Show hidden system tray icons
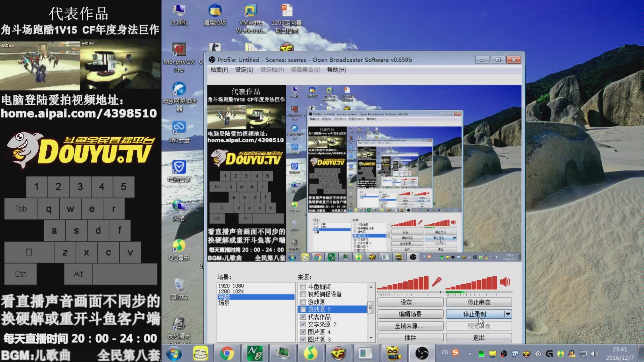Image resolution: width=644 pixels, height=362 pixels. (x=470, y=354)
